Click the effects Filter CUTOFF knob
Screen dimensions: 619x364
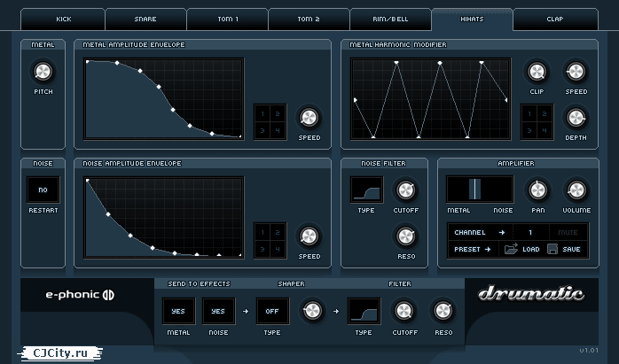point(404,311)
